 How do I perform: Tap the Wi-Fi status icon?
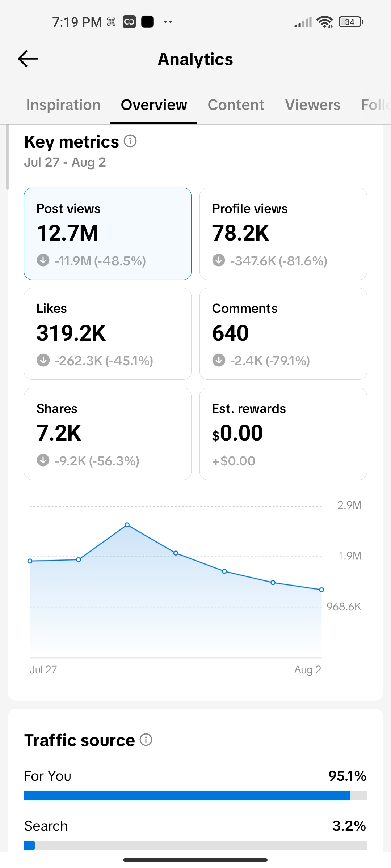[x=325, y=22]
